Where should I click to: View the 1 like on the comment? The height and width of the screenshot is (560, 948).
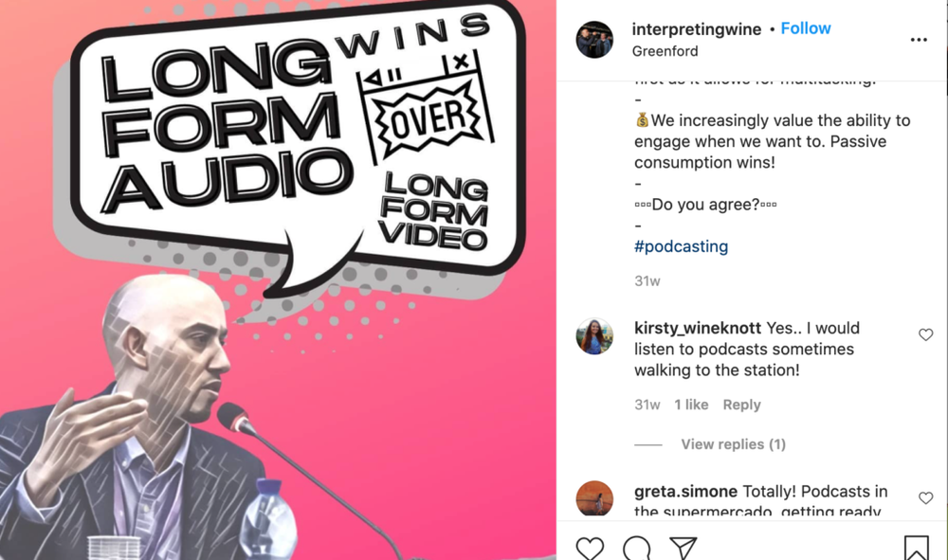691,405
